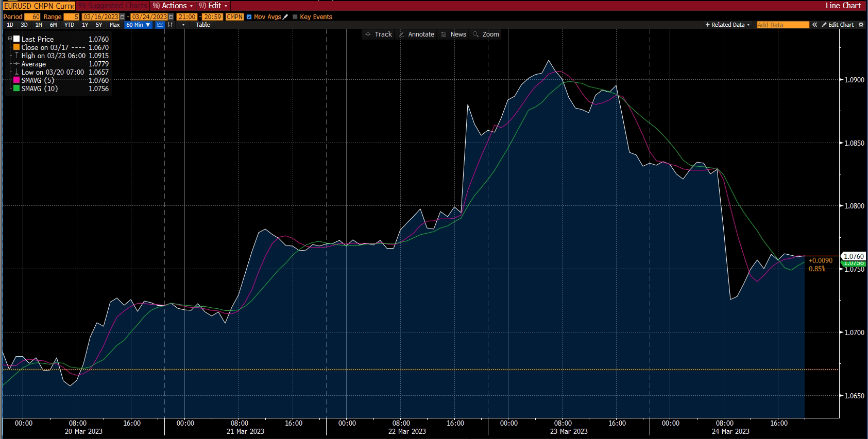This screenshot has height=439, width=868.
Task: Open the Actions menu
Action: pyautogui.click(x=173, y=6)
